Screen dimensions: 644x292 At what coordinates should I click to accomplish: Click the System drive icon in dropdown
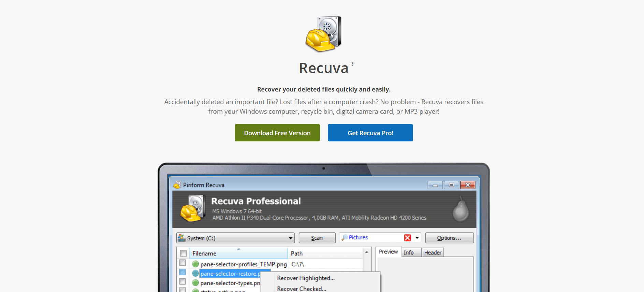[181, 238]
